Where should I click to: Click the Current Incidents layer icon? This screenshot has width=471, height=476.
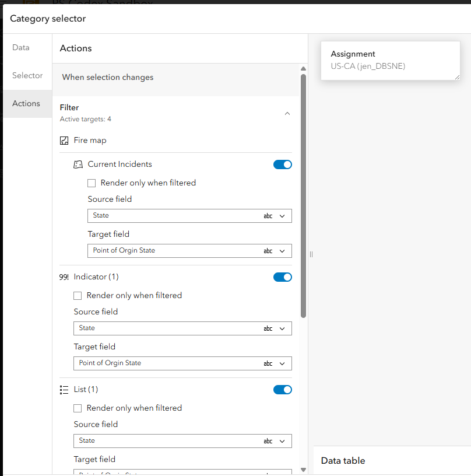pos(78,164)
